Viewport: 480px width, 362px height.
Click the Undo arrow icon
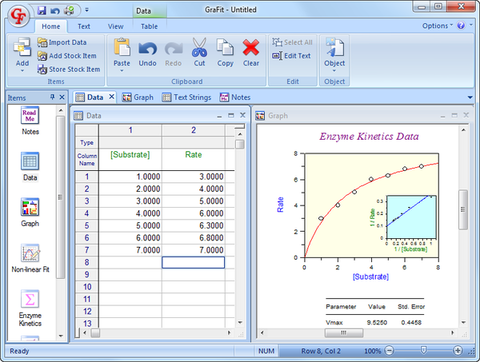coord(147,48)
